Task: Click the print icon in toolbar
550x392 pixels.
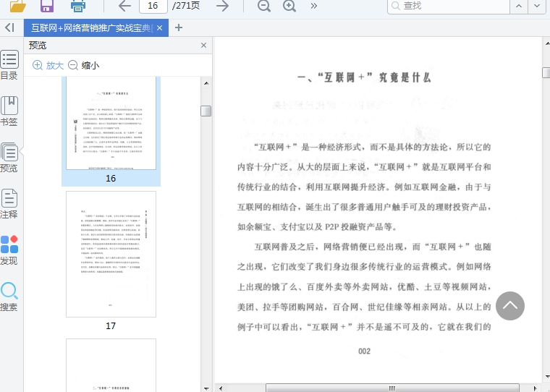Action: coord(78,7)
